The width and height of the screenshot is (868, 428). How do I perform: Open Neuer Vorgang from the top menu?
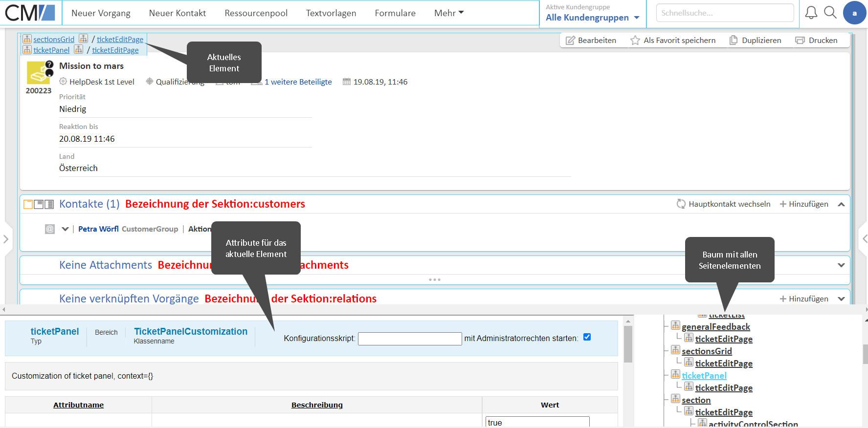click(x=101, y=13)
